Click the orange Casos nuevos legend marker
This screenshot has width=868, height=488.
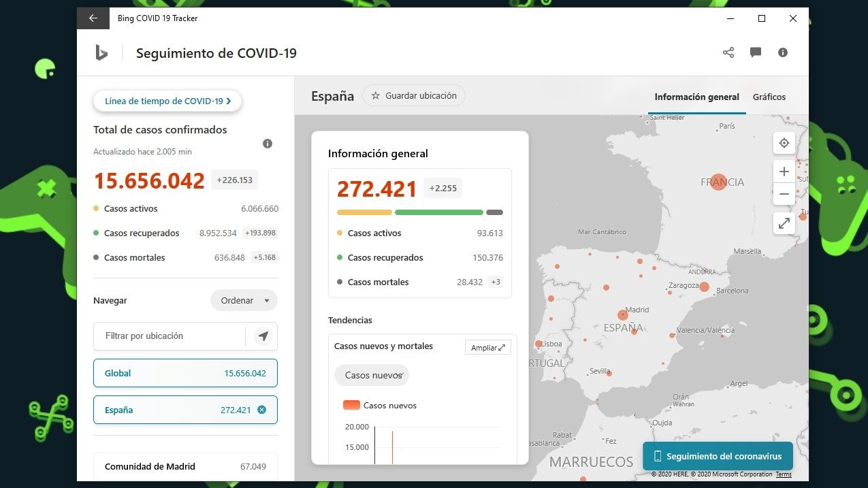click(351, 405)
